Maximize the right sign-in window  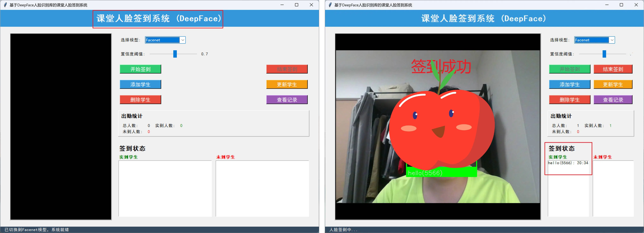621,5
